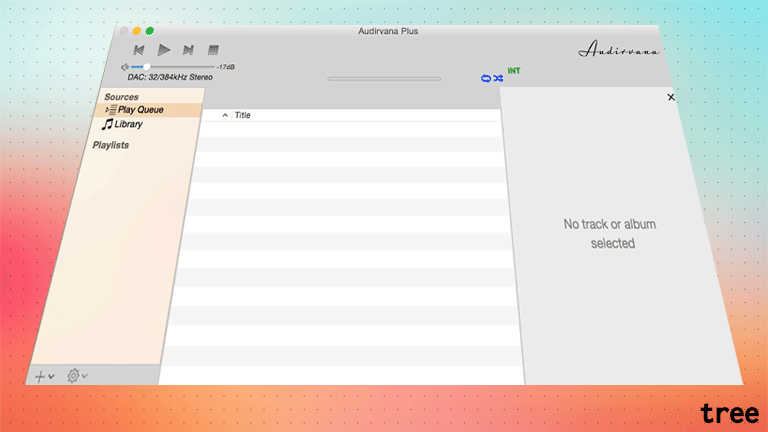768x432 pixels.
Task: Open the gear settings dropdown
Action: (x=77, y=376)
